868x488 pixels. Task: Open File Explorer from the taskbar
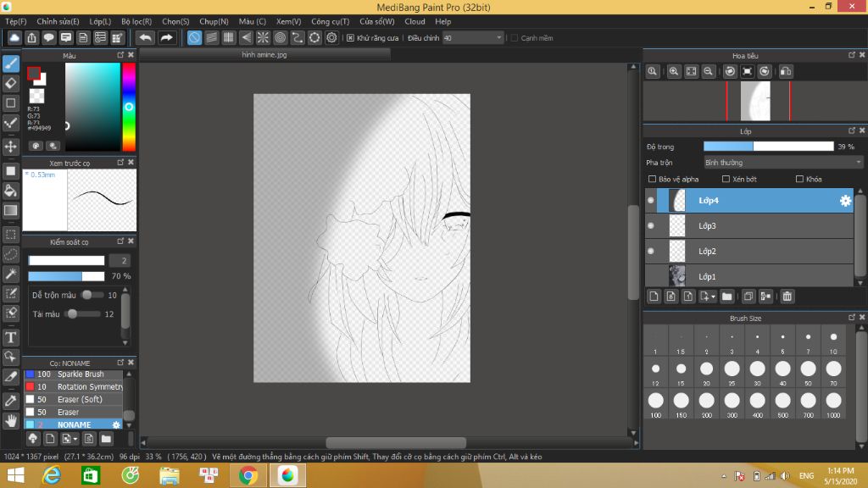click(x=170, y=475)
